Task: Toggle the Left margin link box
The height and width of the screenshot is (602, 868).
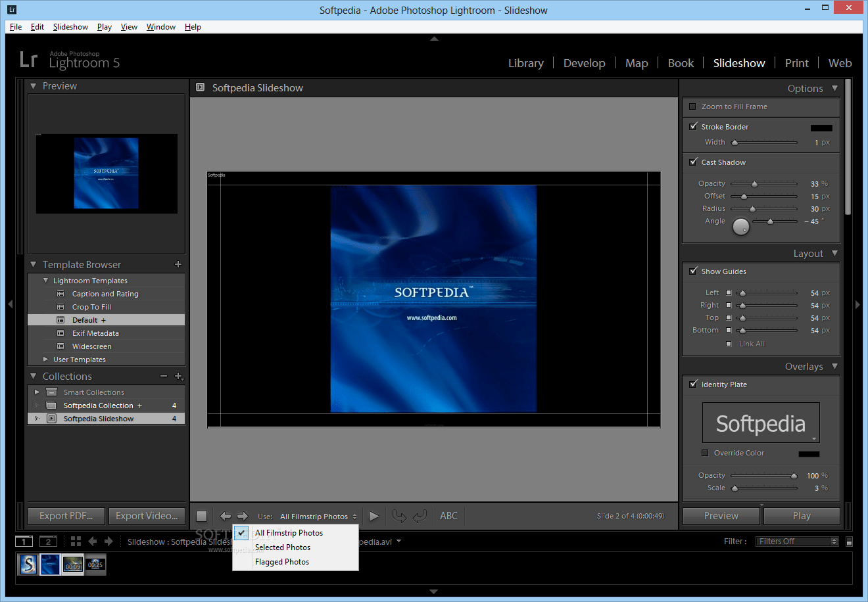Action: (729, 292)
